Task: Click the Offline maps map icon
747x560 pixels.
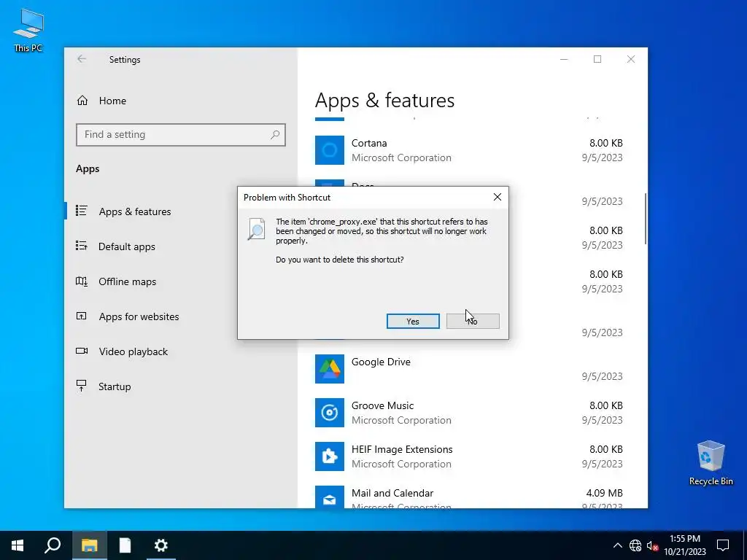Action: [82, 281]
